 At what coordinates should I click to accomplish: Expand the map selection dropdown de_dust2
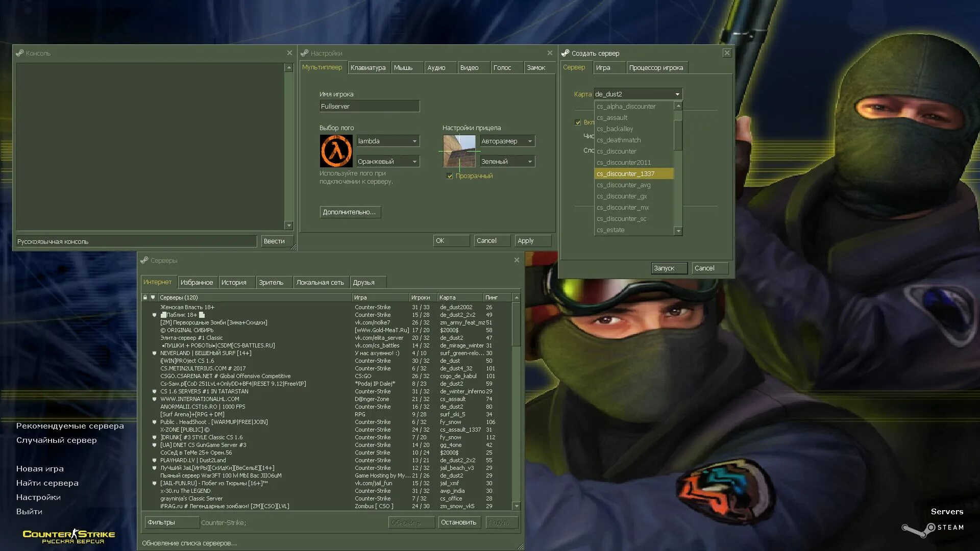click(x=676, y=93)
